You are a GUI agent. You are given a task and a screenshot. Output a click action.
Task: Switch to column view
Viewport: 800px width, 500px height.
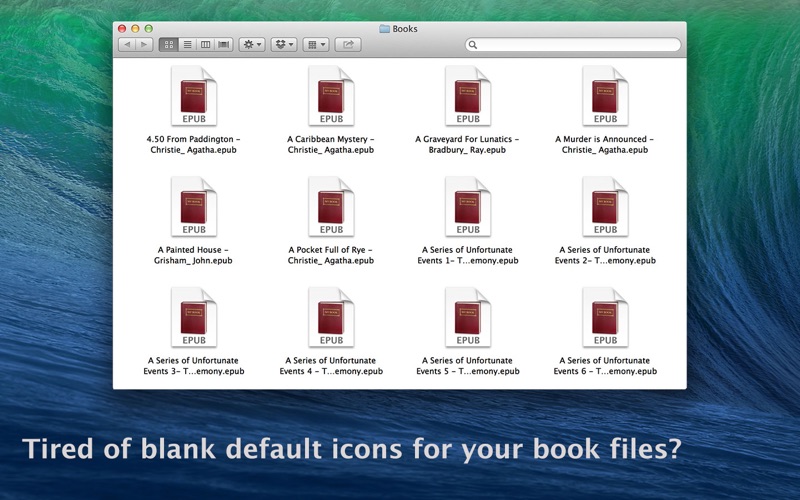coord(206,45)
